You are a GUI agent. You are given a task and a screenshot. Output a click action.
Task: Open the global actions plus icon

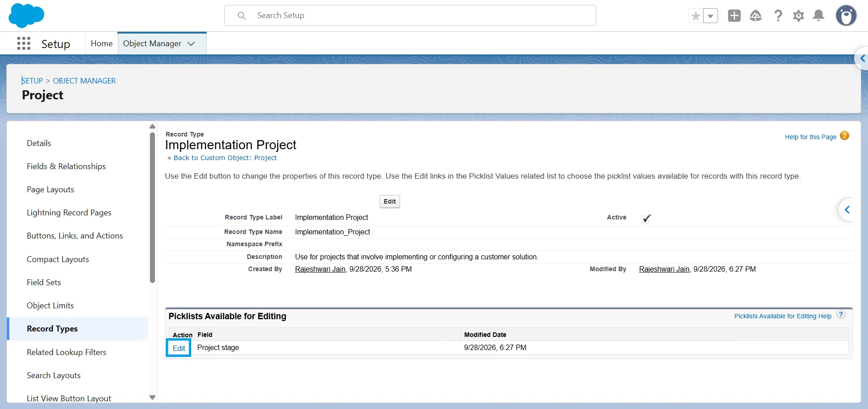click(734, 15)
